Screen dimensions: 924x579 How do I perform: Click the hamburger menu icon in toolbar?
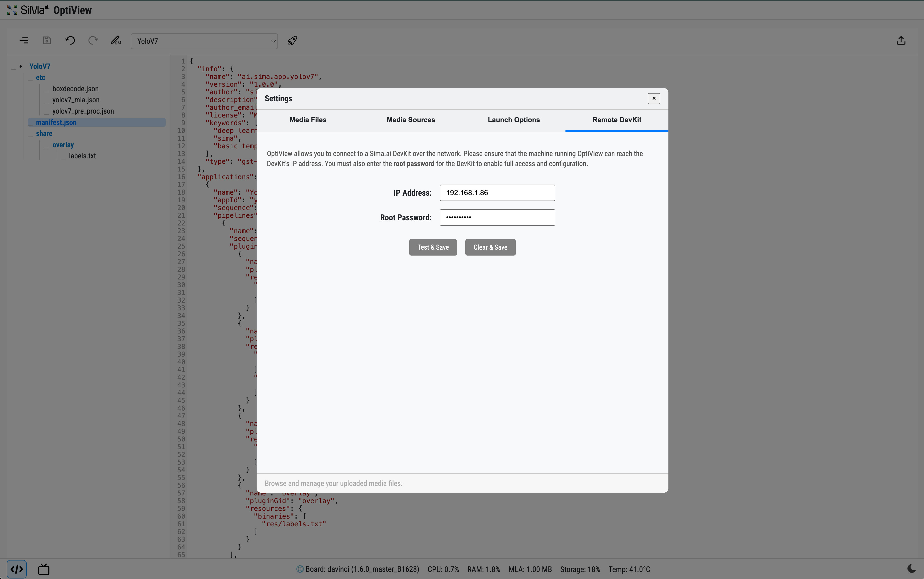pos(24,41)
